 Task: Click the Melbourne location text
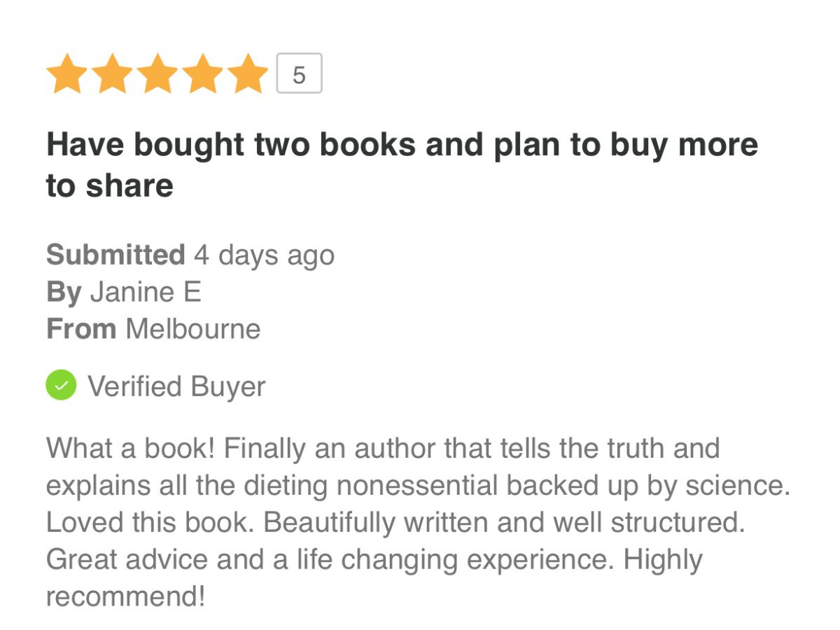pyautogui.click(x=193, y=329)
